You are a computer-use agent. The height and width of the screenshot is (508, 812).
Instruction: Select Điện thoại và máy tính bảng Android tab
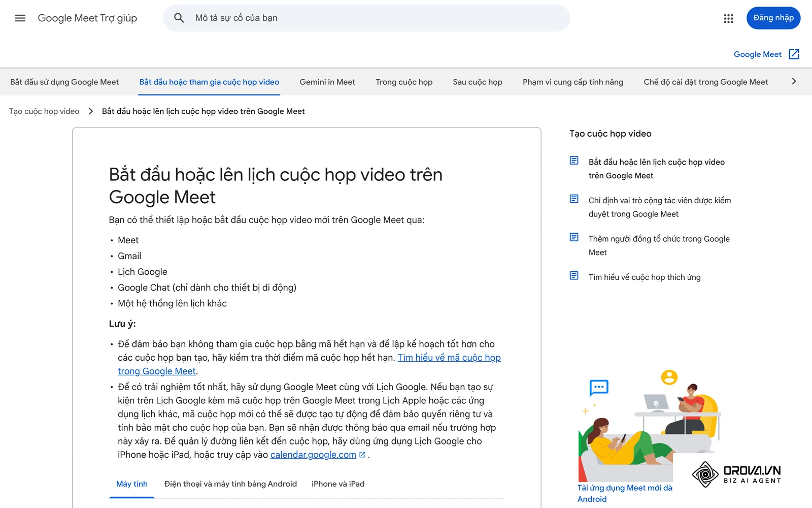point(230,484)
